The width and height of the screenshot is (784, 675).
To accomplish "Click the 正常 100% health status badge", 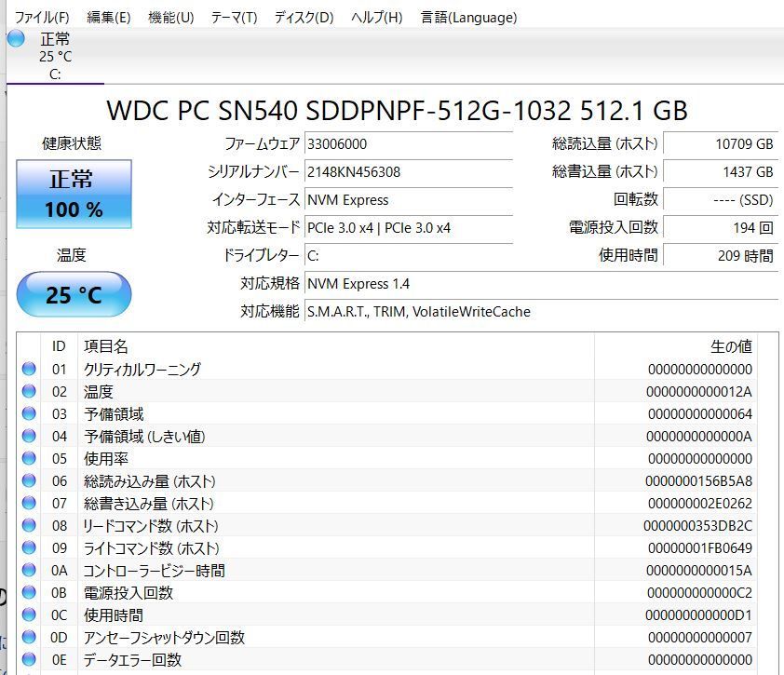I will (74, 193).
